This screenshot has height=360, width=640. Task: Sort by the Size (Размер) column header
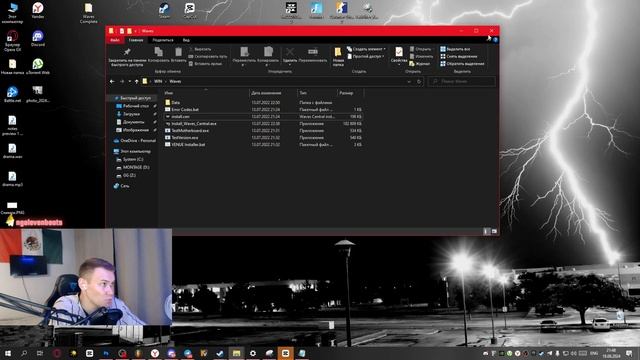(350, 93)
